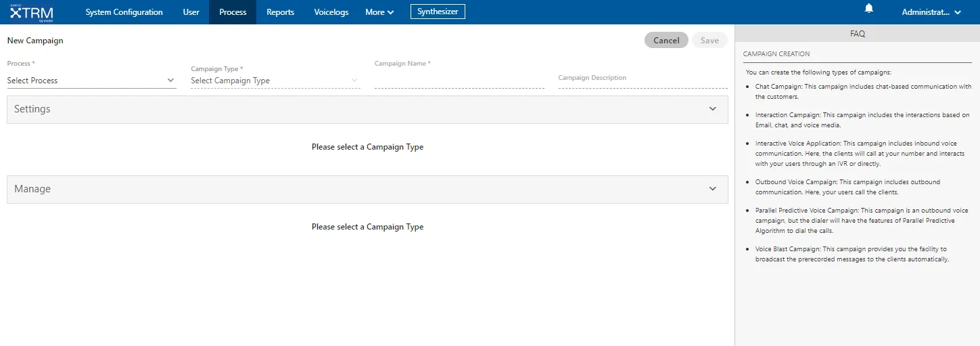Click the New Campaign title

(x=35, y=41)
